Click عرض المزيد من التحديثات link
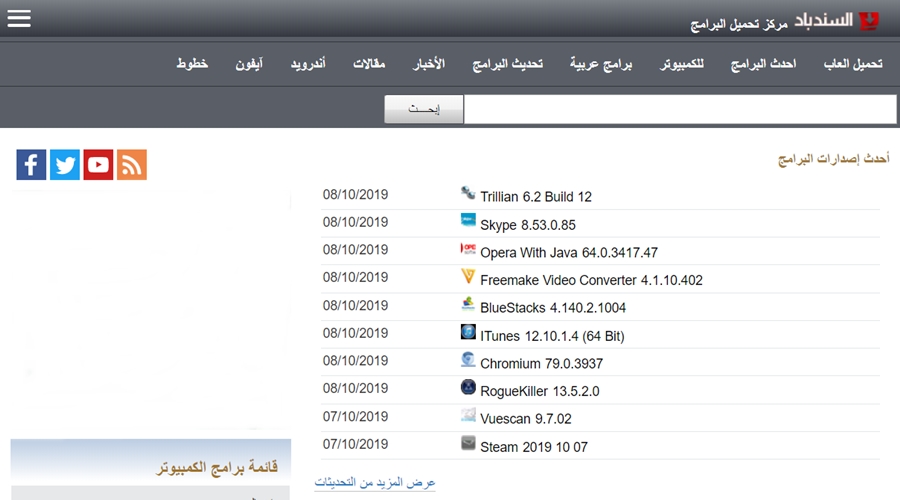Screen dimensions: 900x500 tap(375, 482)
